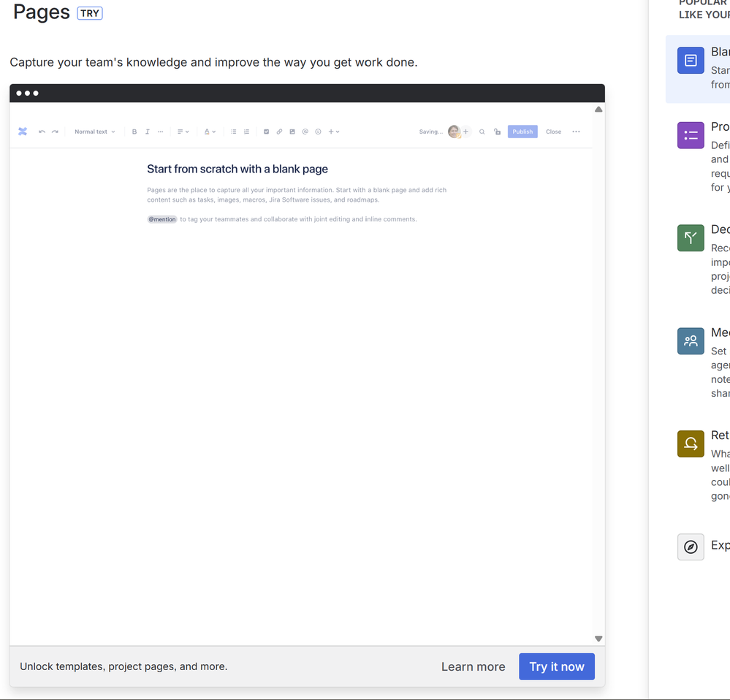Viewport: 730px width, 700px height.
Task: Open the text color picker
Action: point(208,132)
